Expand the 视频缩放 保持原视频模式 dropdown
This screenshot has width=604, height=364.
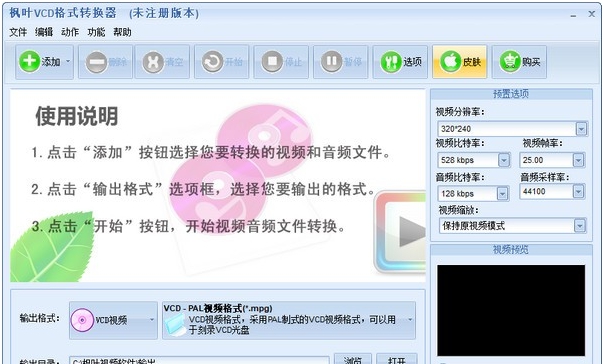580,226
